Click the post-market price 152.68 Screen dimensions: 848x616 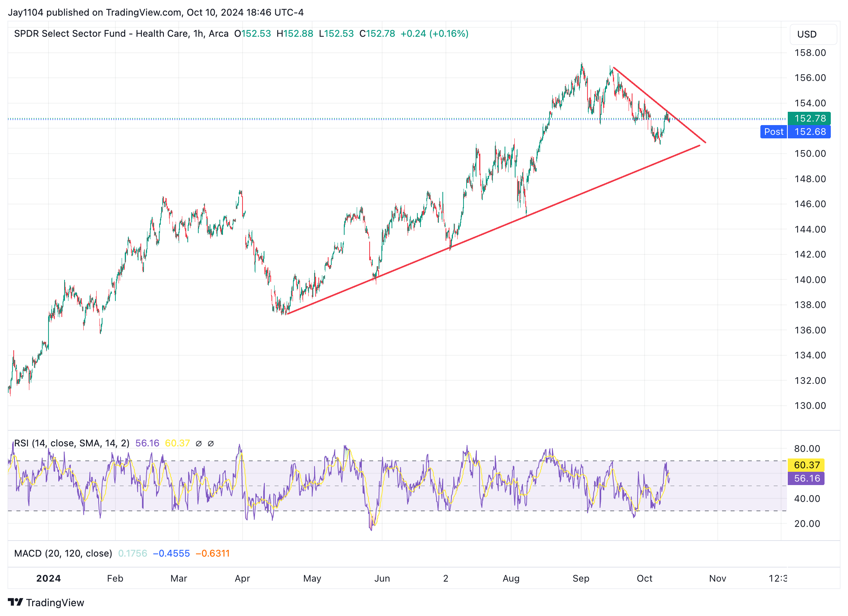tap(809, 132)
